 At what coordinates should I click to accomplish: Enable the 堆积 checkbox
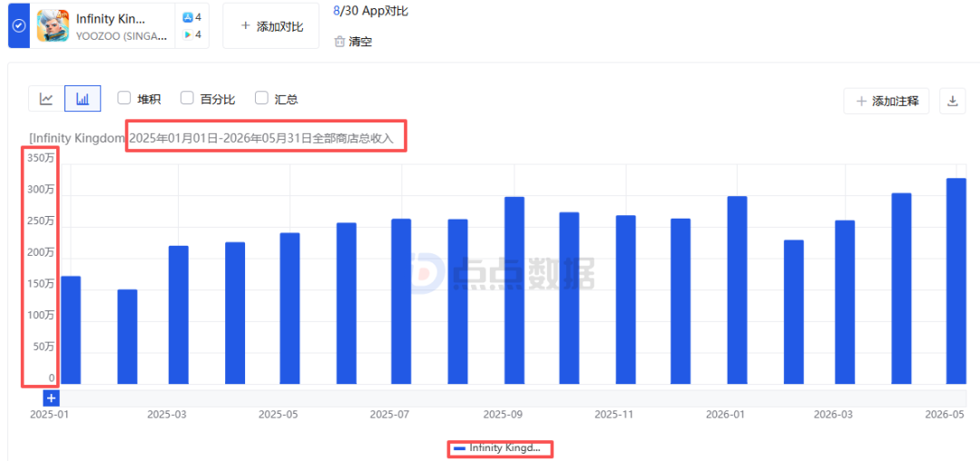(123, 98)
